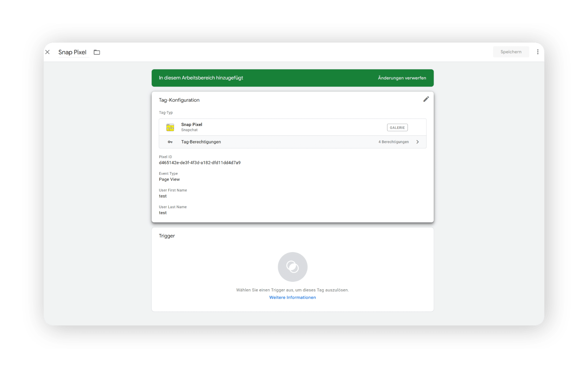Click the User Last Name value test
The height and width of the screenshot is (368, 588).
pos(163,213)
